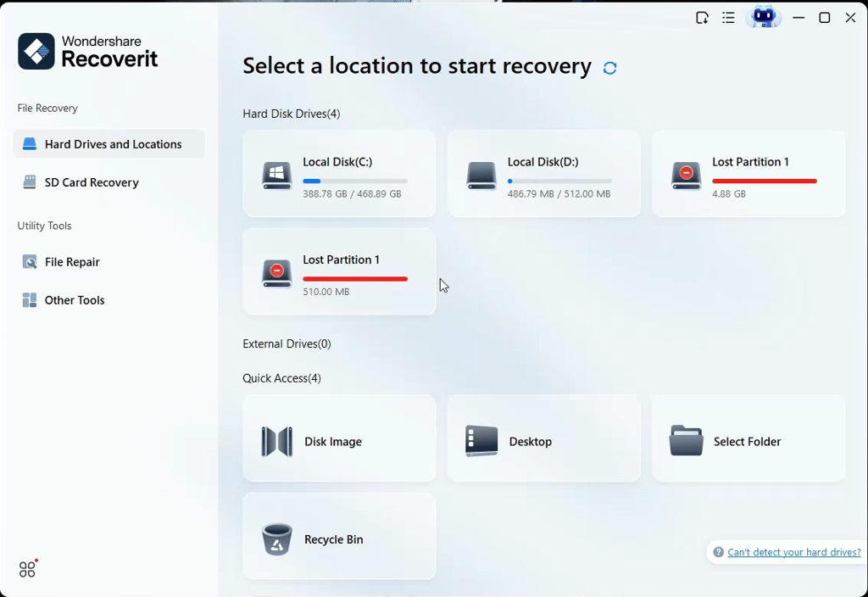This screenshot has width=868, height=597.
Task: Open the "Can't detect your hard drives?" link
Action: pos(793,552)
